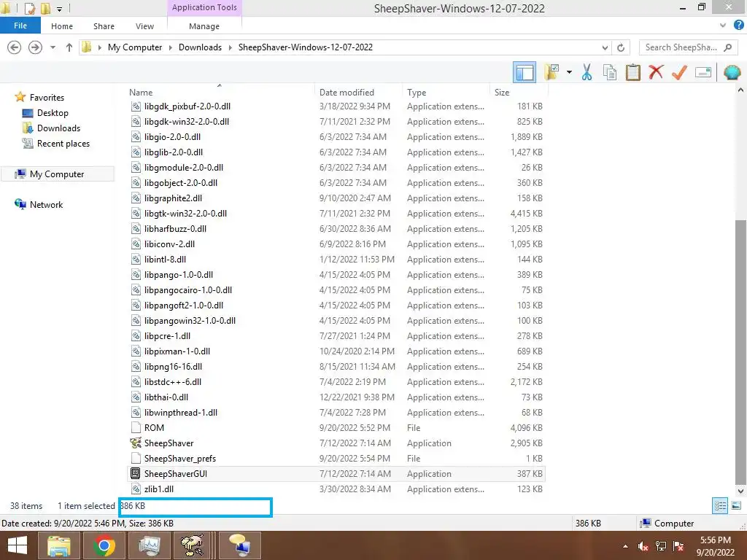Open Help via the question mark icon
Image resolution: width=747 pixels, height=560 pixels.
(738, 26)
